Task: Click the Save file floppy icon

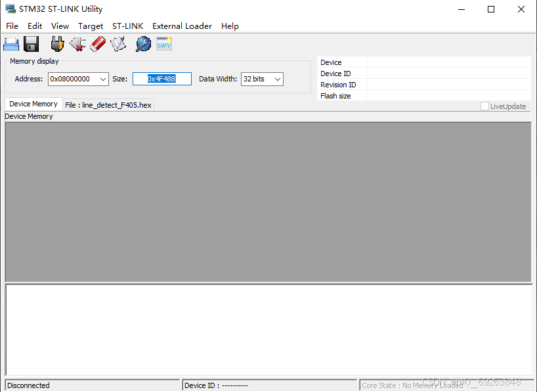Action: click(x=31, y=44)
